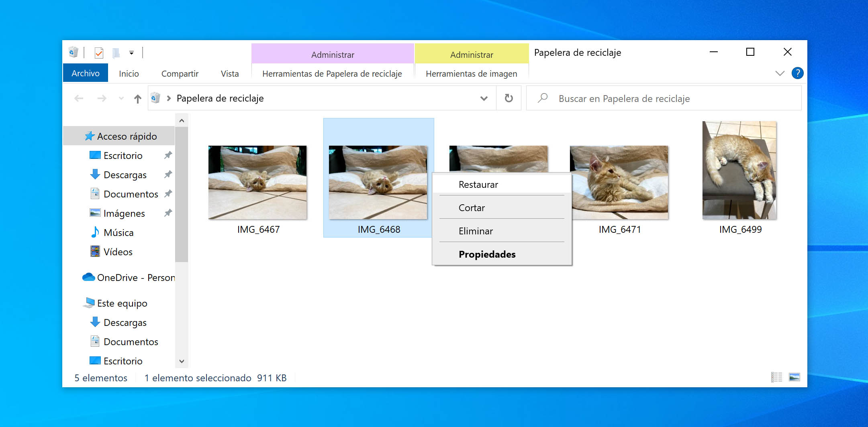Viewport: 868px width, 427px height.
Task: Switch to the Inicio ribbon tab
Action: (x=129, y=73)
